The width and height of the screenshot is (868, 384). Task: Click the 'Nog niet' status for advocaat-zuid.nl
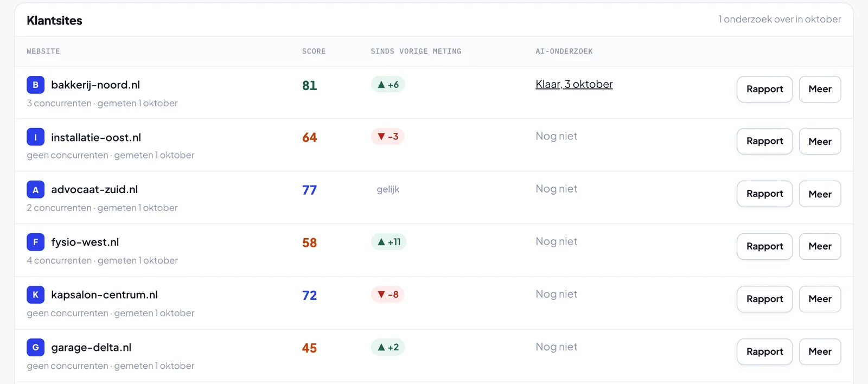557,189
